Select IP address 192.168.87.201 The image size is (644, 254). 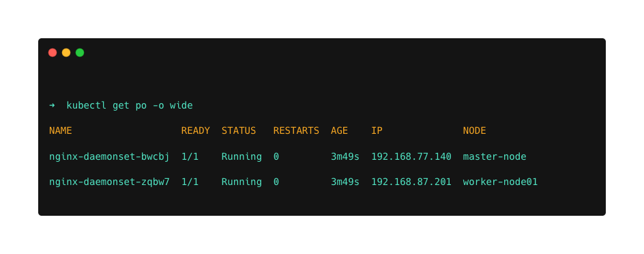411,182
